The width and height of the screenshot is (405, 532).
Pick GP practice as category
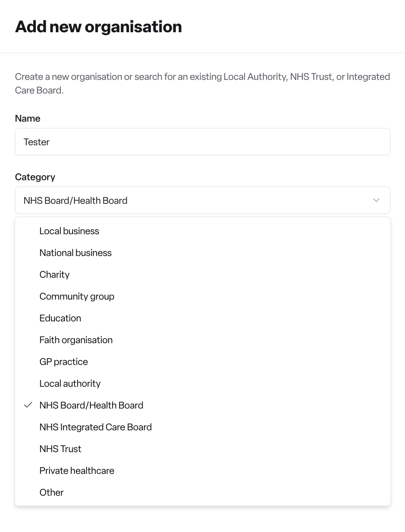pos(202,362)
